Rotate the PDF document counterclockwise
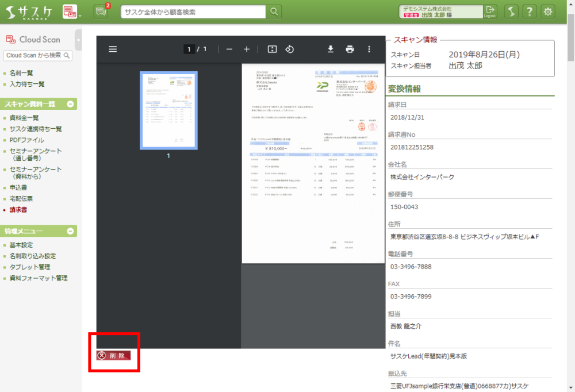 click(290, 49)
